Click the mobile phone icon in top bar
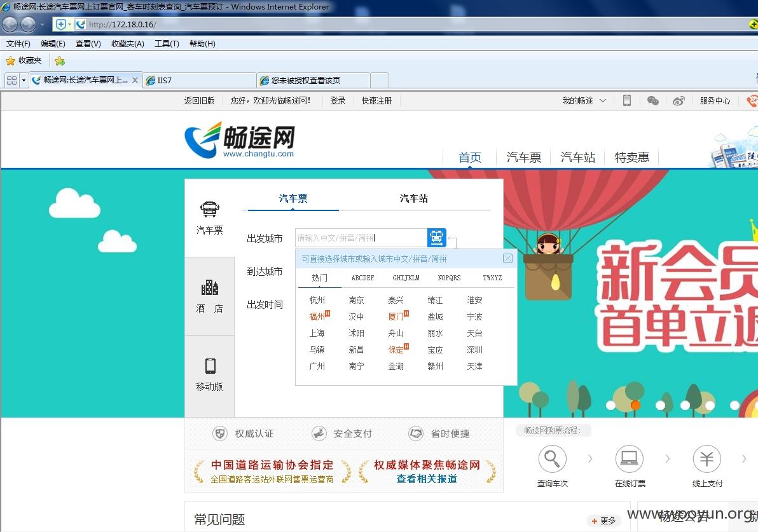This screenshot has height=532, width=758. 626,100
